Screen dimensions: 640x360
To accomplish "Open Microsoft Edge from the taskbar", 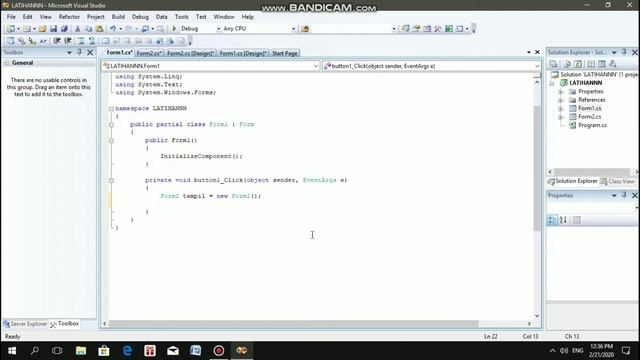I will (127, 351).
